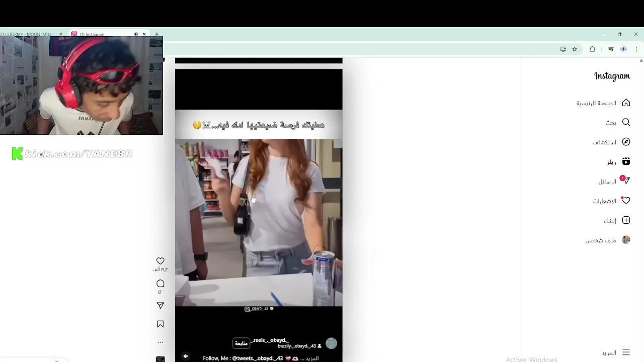Restore down the Chrome window
The image size is (644, 362).
point(620,34)
